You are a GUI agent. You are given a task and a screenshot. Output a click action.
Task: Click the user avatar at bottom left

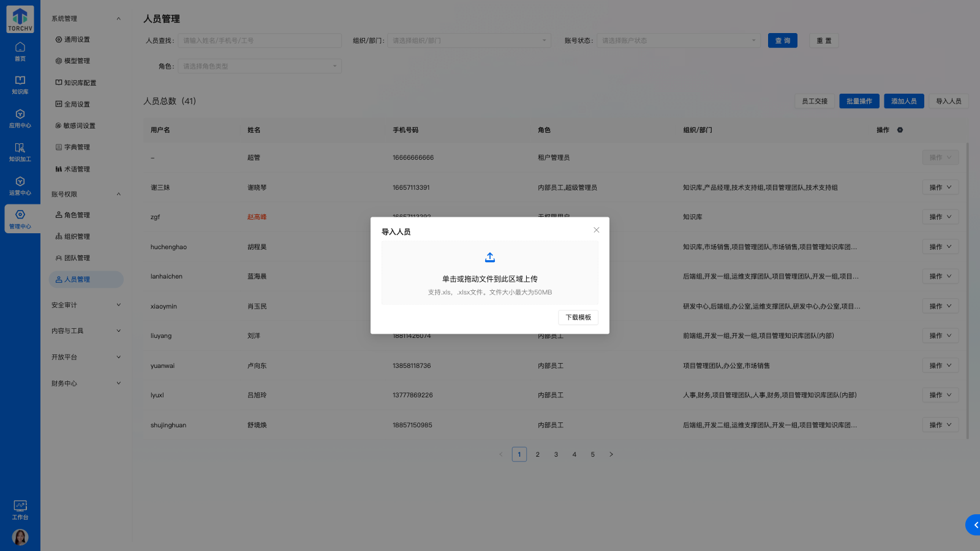[20, 537]
